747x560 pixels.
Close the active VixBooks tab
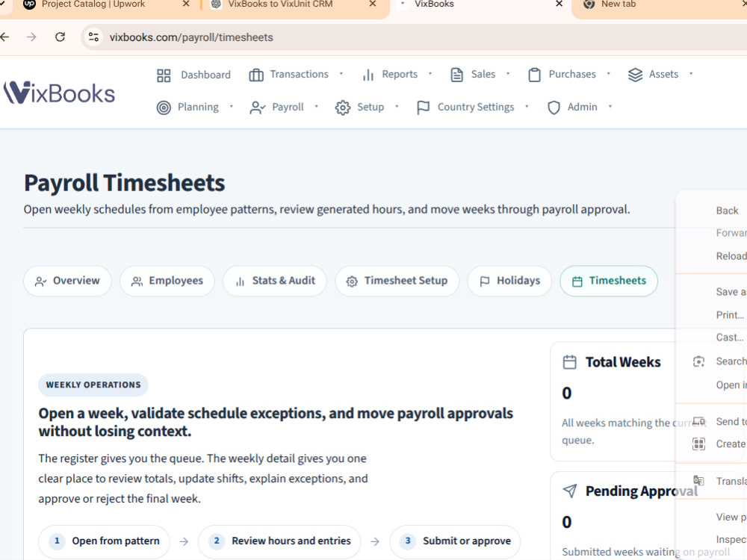tap(560, 4)
